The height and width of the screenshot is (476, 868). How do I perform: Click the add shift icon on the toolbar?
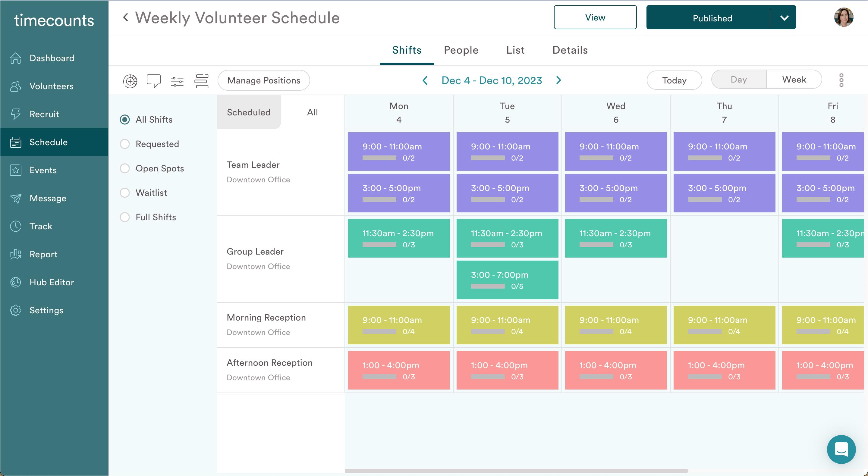click(130, 81)
